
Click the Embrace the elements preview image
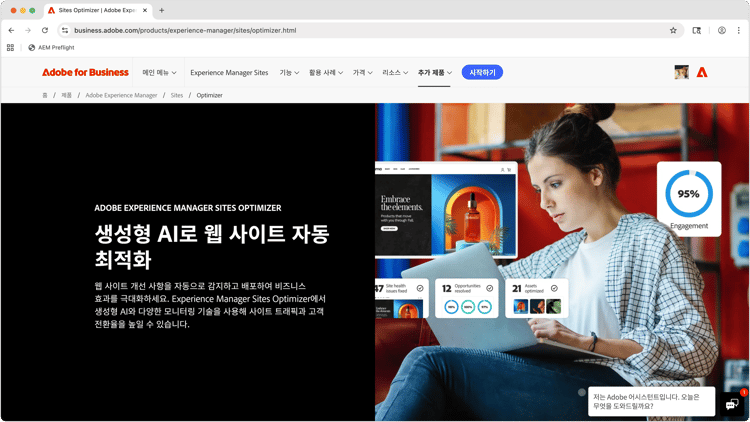coord(446,211)
